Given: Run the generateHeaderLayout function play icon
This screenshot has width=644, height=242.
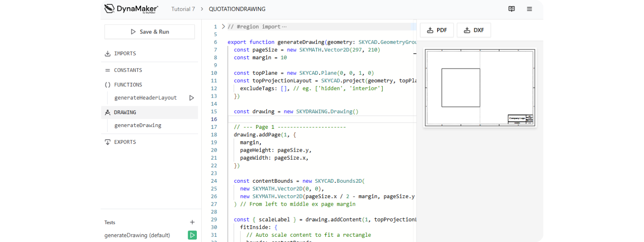Looking at the screenshot, I should pyautogui.click(x=192, y=98).
